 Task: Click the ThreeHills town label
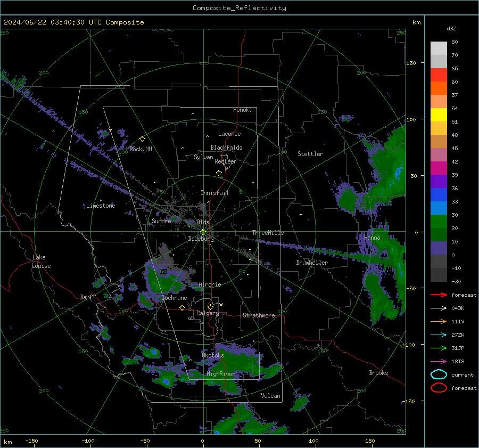click(x=268, y=233)
